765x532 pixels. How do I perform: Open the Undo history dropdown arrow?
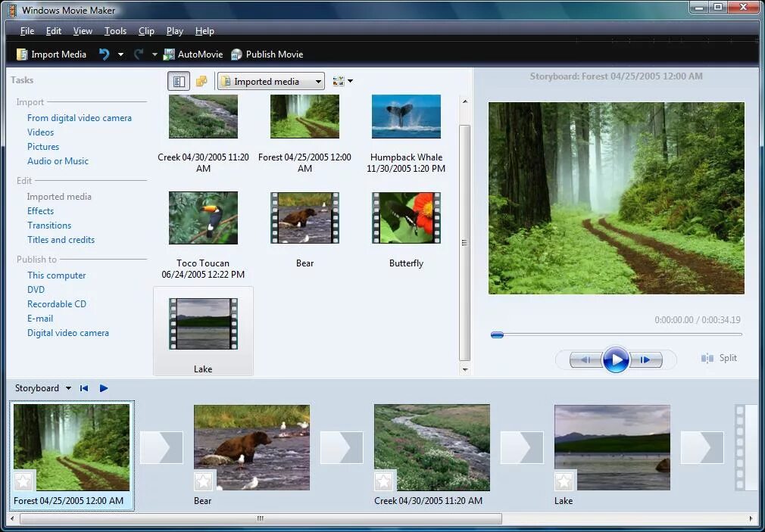click(x=120, y=54)
